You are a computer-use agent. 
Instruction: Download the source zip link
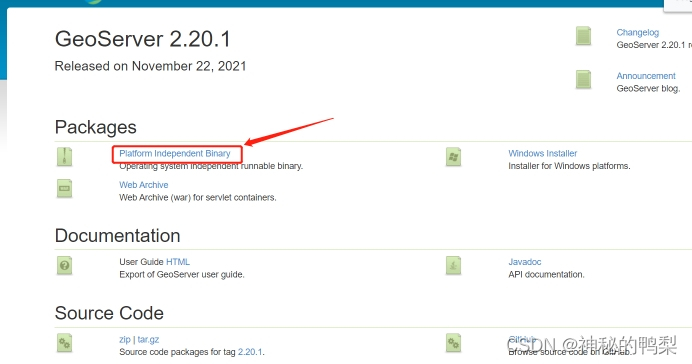point(125,339)
